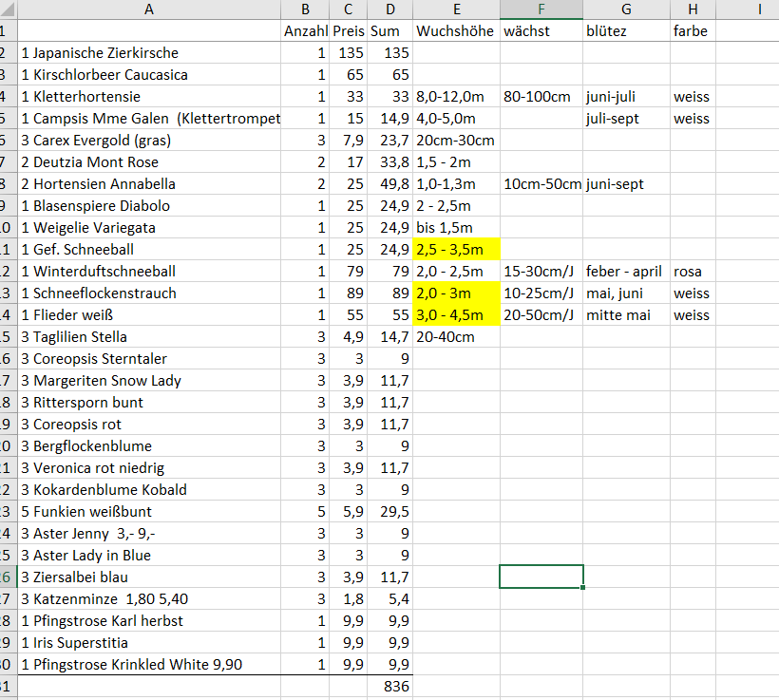Click the cell containing 'rosa'

coord(693,272)
